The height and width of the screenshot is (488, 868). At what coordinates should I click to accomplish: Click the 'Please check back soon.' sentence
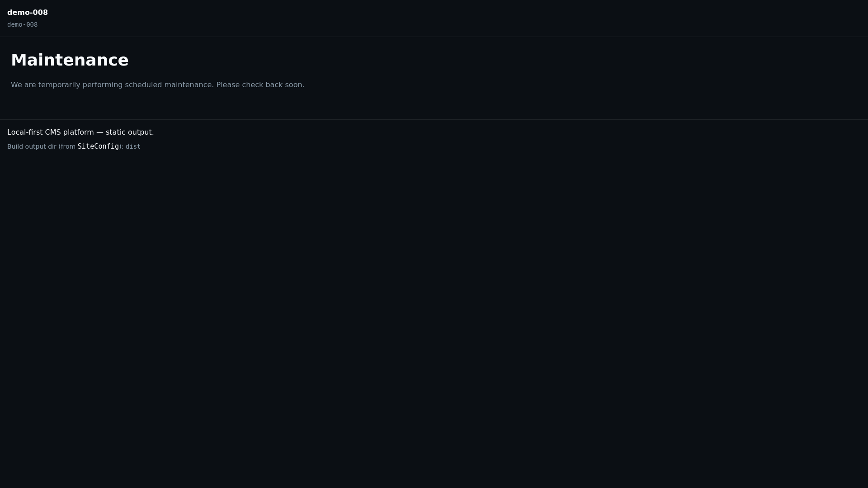tap(260, 85)
